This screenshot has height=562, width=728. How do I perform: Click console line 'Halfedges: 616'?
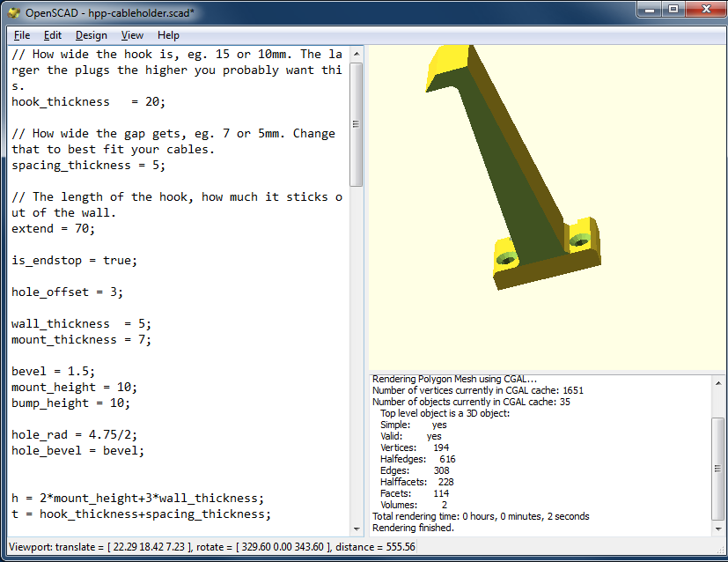pyautogui.click(x=418, y=459)
